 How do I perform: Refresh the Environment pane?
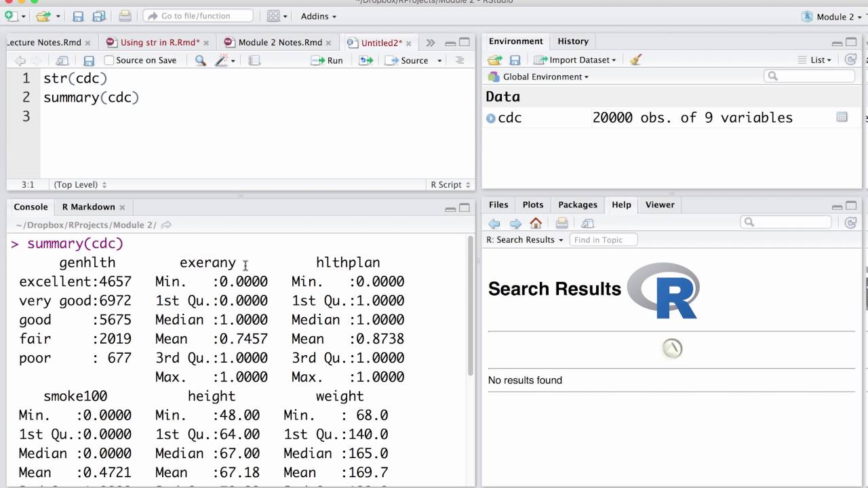pos(850,60)
